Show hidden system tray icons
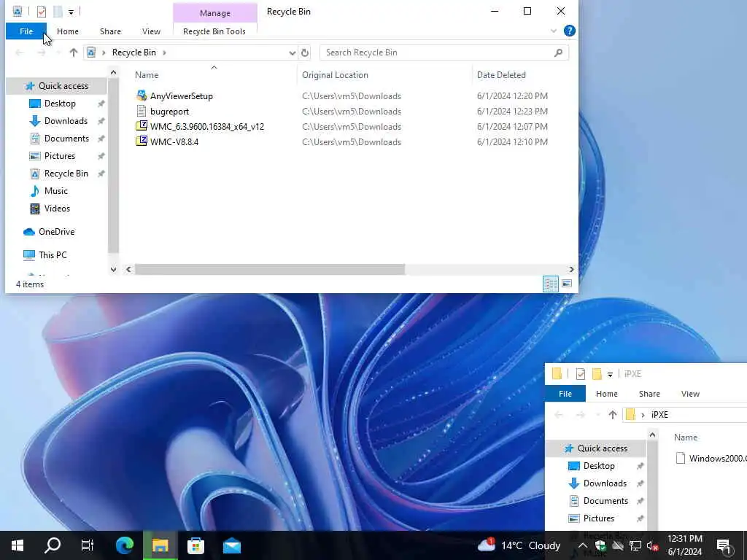Viewport: 747px width, 560px height. click(x=583, y=545)
